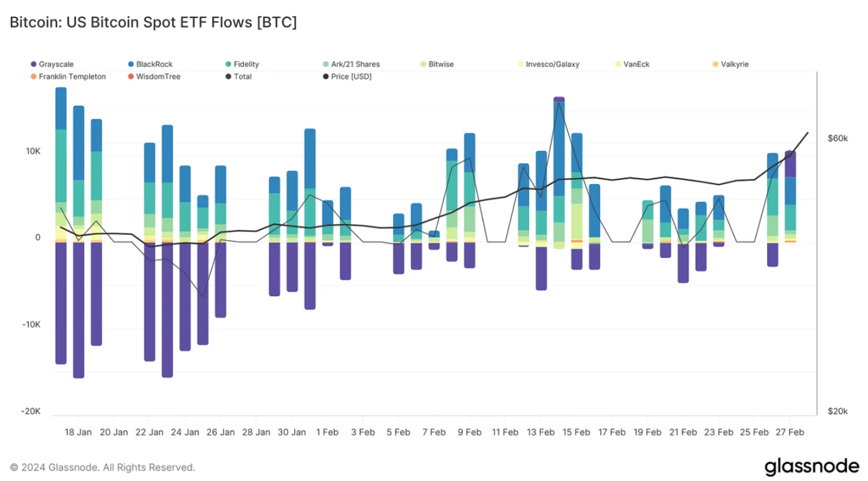Click the Glassnode copyright notice
Viewport: 868px width, 481px height.
click(x=102, y=467)
